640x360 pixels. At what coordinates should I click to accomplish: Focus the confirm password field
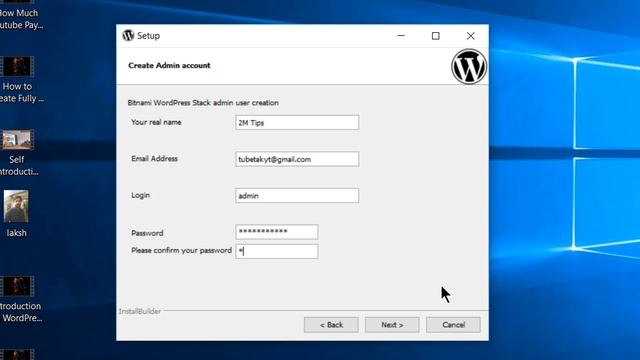click(277, 251)
